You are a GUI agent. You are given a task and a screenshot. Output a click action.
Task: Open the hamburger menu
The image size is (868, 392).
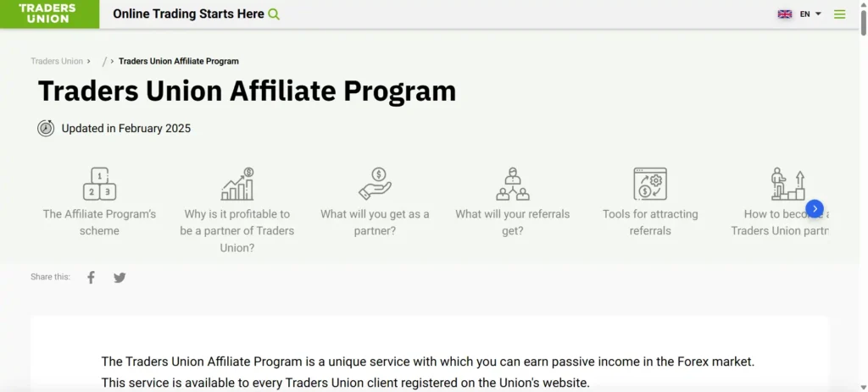[839, 14]
